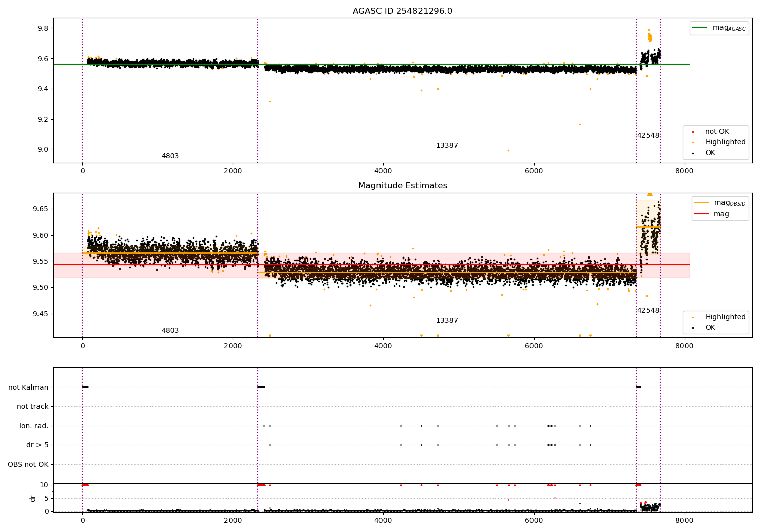Click the "6000" x-tick under the bottom plot
The width and height of the screenshot is (760, 532).
click(x=534, y=521)
